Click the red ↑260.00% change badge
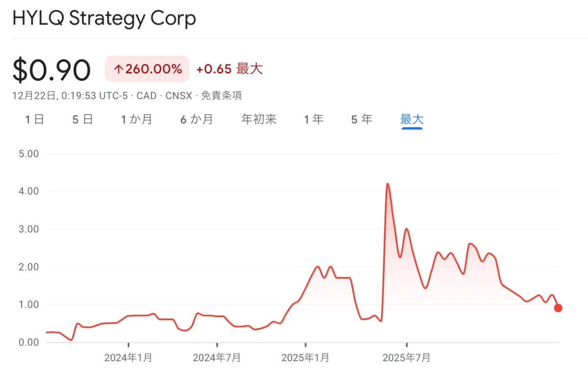Image resolution: width=588 pixels, height=371 pixels. [147, 69]
